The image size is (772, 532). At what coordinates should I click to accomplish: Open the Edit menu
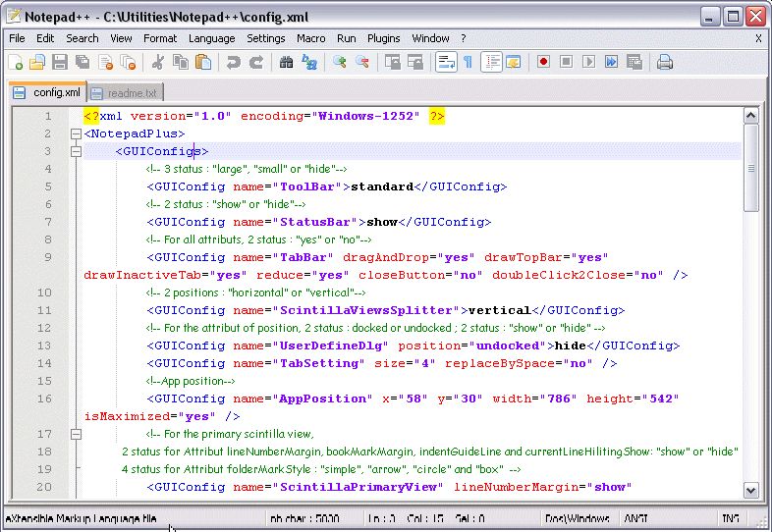(x=45, y=38)
